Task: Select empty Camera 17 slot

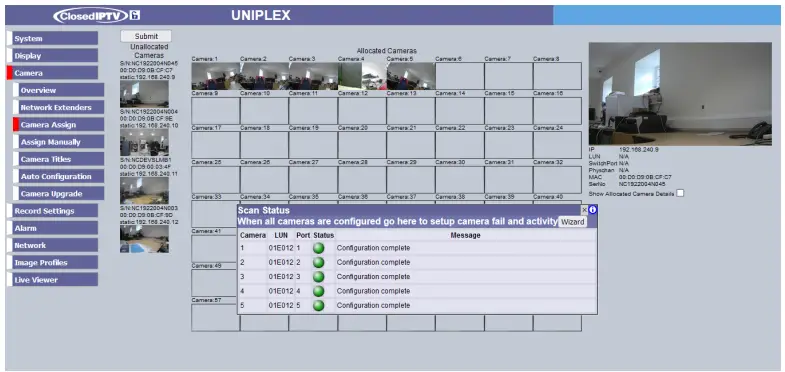Action: [x=215, y=145]
